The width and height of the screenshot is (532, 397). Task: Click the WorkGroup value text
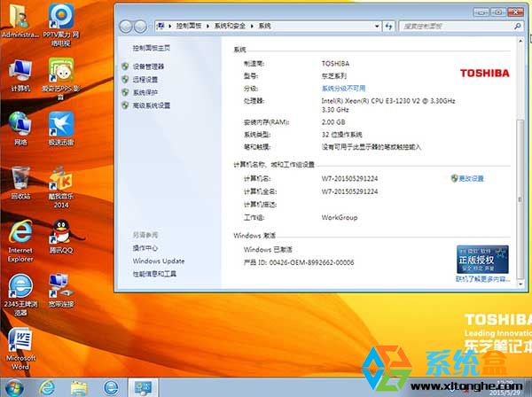[340, 218]
